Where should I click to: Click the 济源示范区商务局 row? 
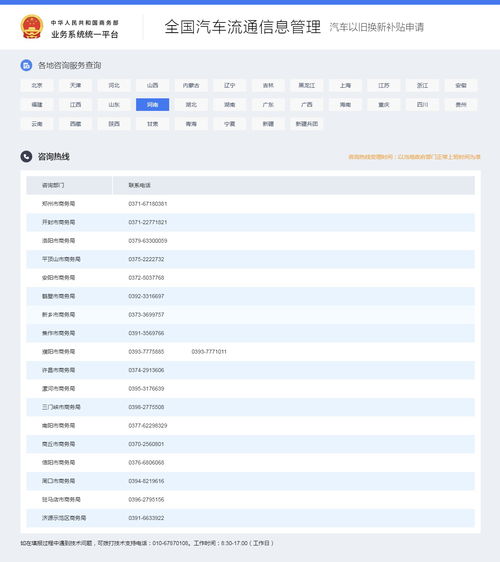pos(250,518)
